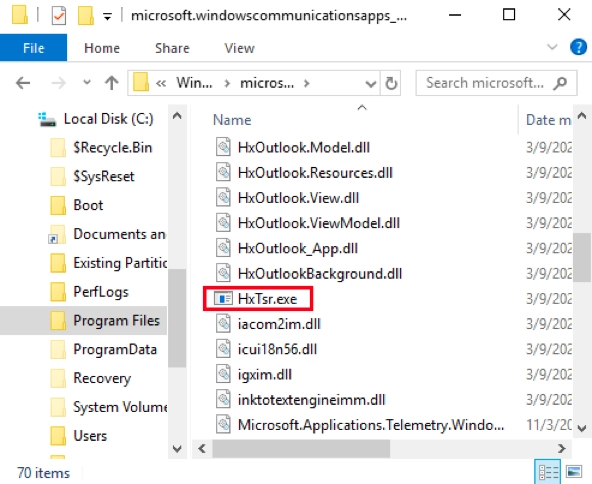Click the New folder quick access icon
The height and width of the screenshot is (484, 592).
(86, 15)
